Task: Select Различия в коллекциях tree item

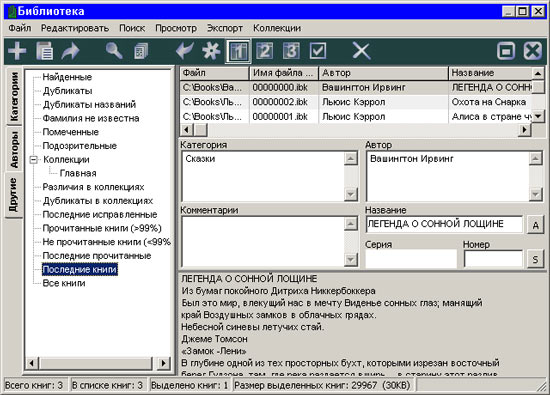Action: tap(93, 187)
